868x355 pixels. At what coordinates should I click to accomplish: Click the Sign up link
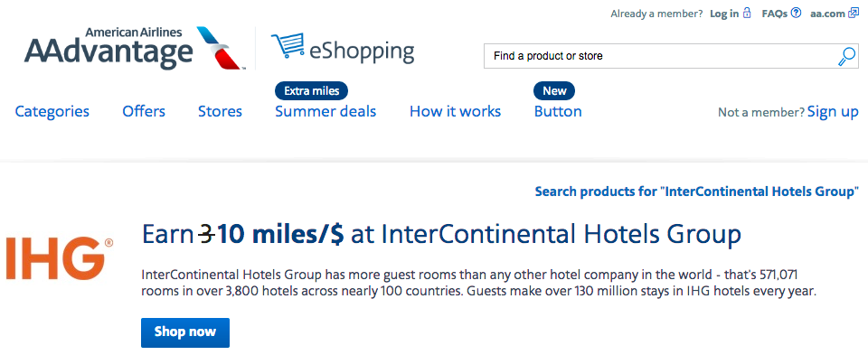pyautogui.click(x=833, y=112)
